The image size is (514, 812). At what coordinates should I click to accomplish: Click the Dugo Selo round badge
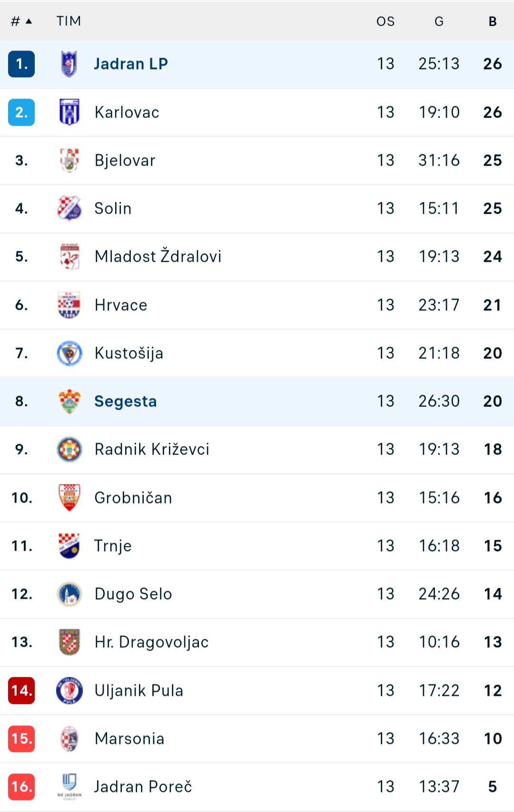pos(69,594)
